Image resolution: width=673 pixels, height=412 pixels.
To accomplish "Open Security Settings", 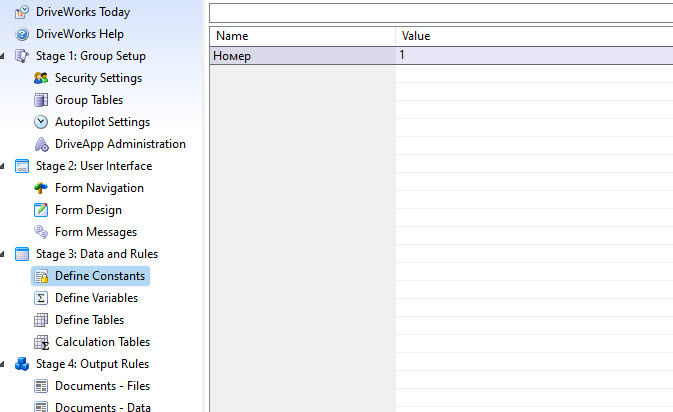I will coord(98,78).
